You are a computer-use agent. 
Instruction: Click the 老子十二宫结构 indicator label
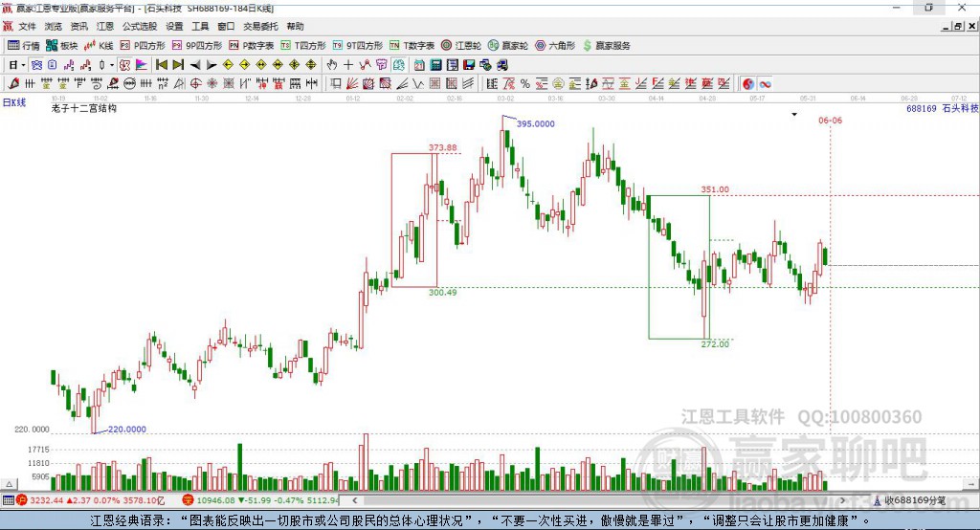84,108
